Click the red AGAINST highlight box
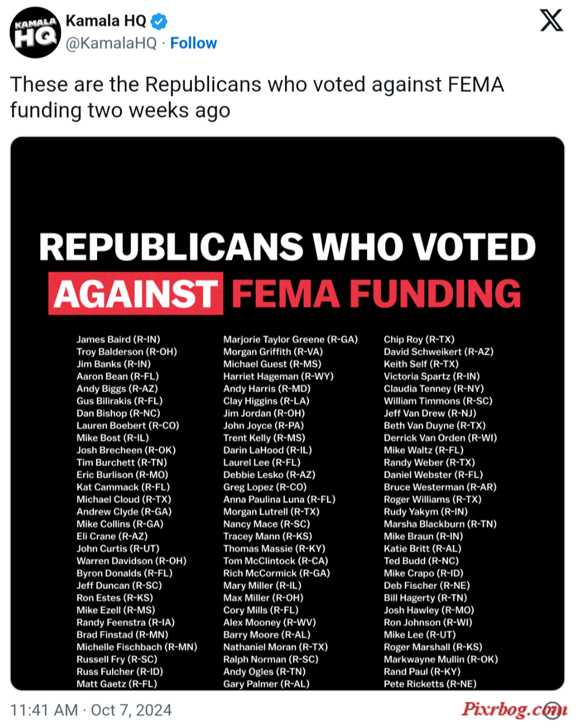The image size is (579, 728). 136,293
